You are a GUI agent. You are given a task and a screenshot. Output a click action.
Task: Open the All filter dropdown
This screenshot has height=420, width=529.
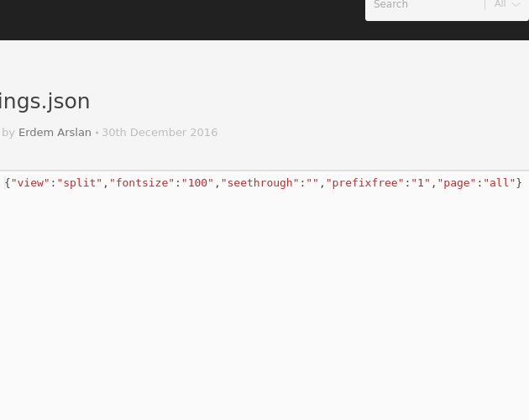click(x=507, y=4)
